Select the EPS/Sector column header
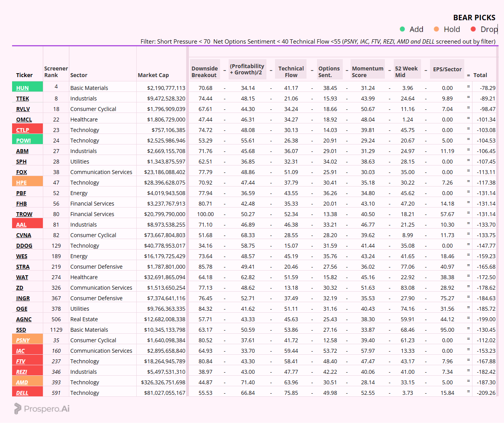This screenshot has width=504, height=424. click(x=448, y=69)
